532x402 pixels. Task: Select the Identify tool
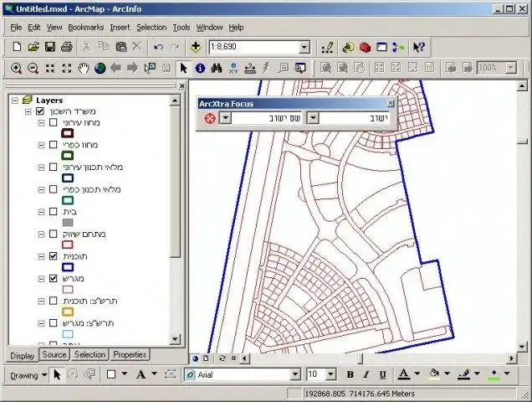[x=200, y=69]
